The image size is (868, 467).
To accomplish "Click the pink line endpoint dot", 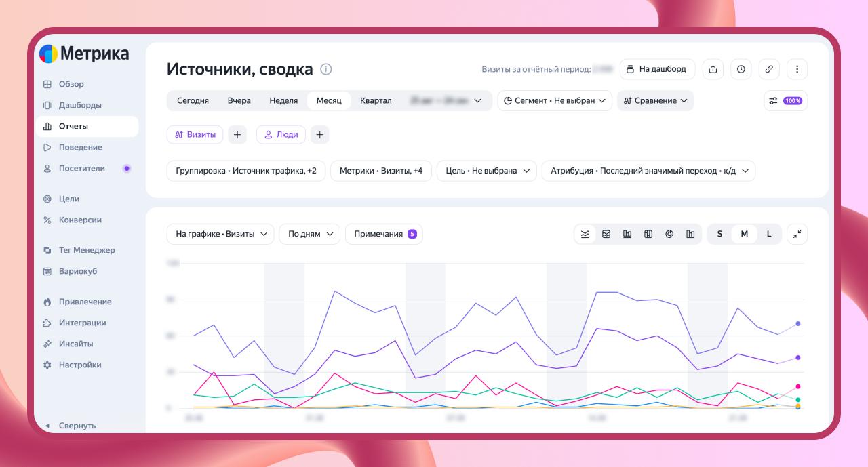I will [x=798, y=386].
